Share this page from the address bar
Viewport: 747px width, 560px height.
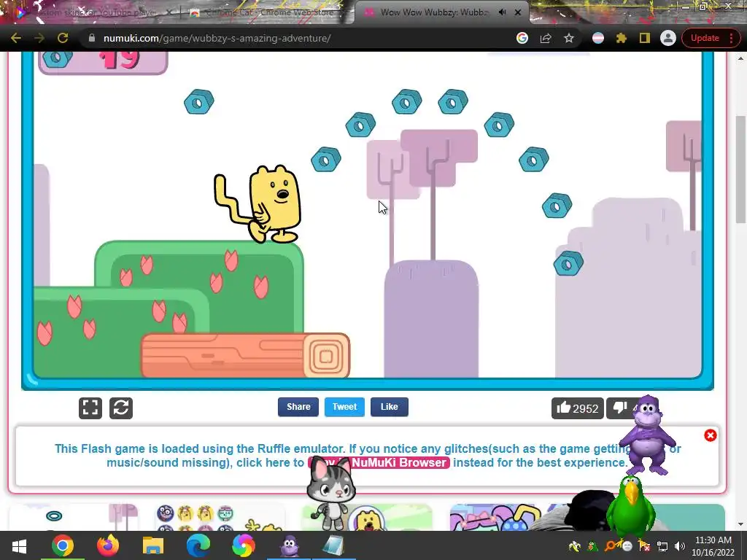click(x=546, y=38)
